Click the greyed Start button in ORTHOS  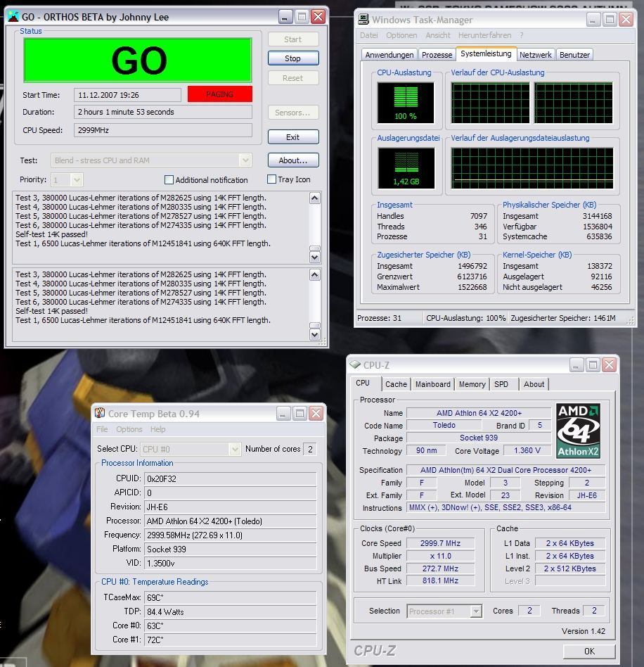[293, 39]
